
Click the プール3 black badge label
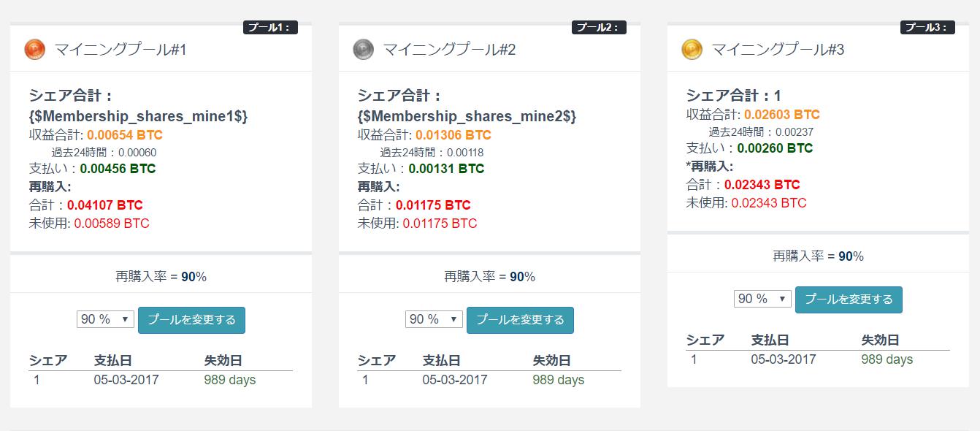point(927,28)
